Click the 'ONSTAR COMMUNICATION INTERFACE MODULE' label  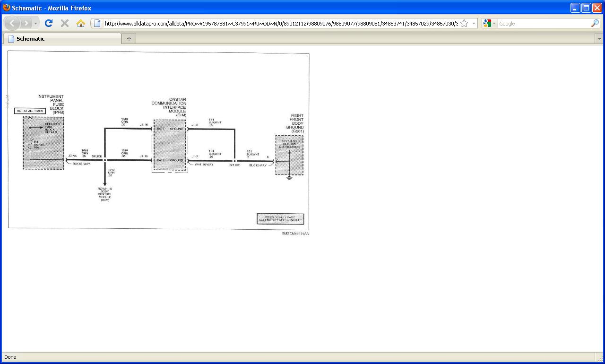(169, 107)
